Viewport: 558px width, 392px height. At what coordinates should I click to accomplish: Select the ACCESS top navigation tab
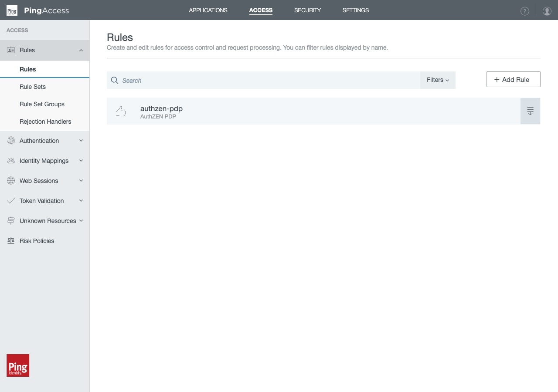click(x=261, y=10)
